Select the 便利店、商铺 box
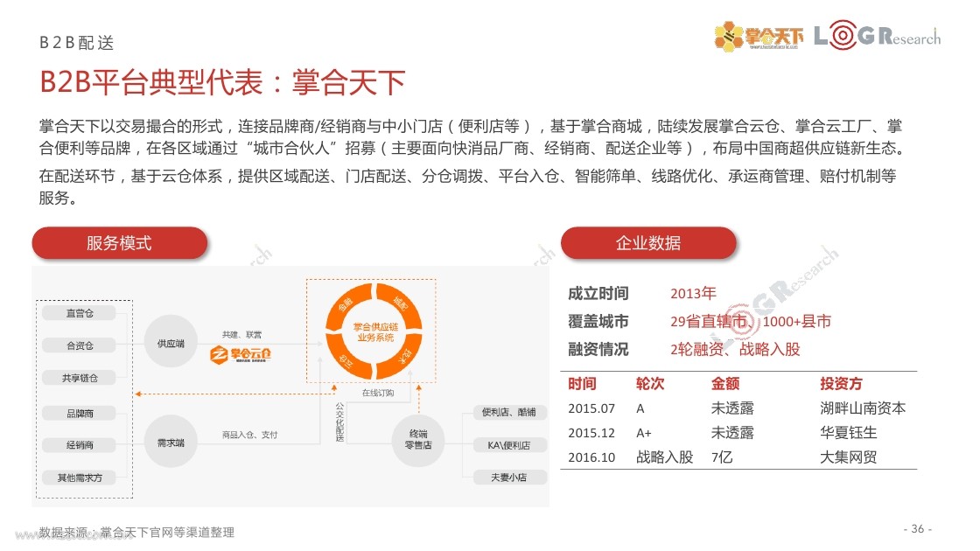 508,412
